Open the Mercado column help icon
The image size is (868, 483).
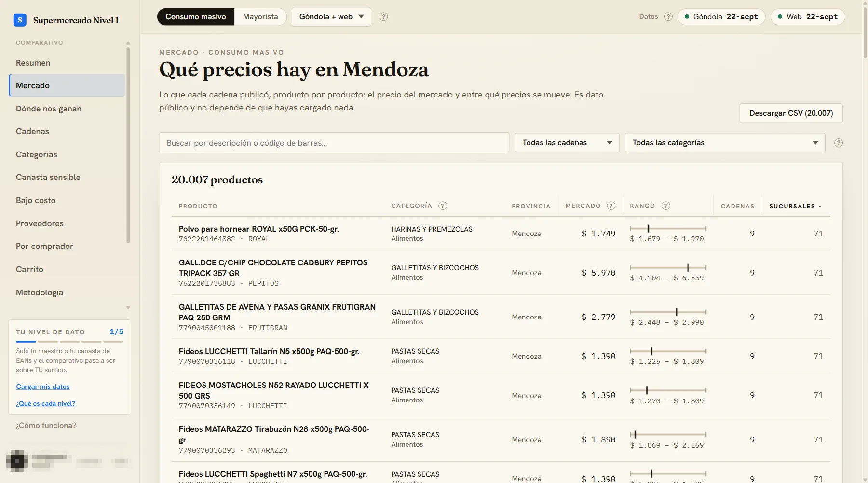click(611, 206)
